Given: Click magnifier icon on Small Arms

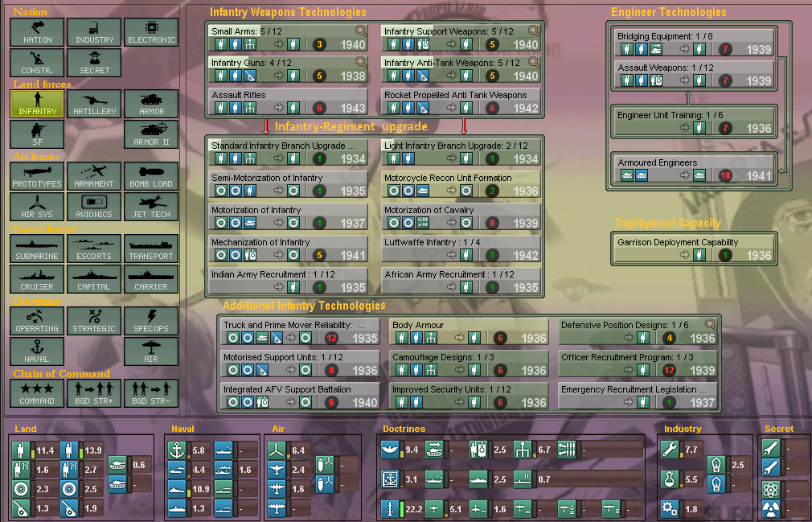Looking at the screenshot, I should click(361, 31).
